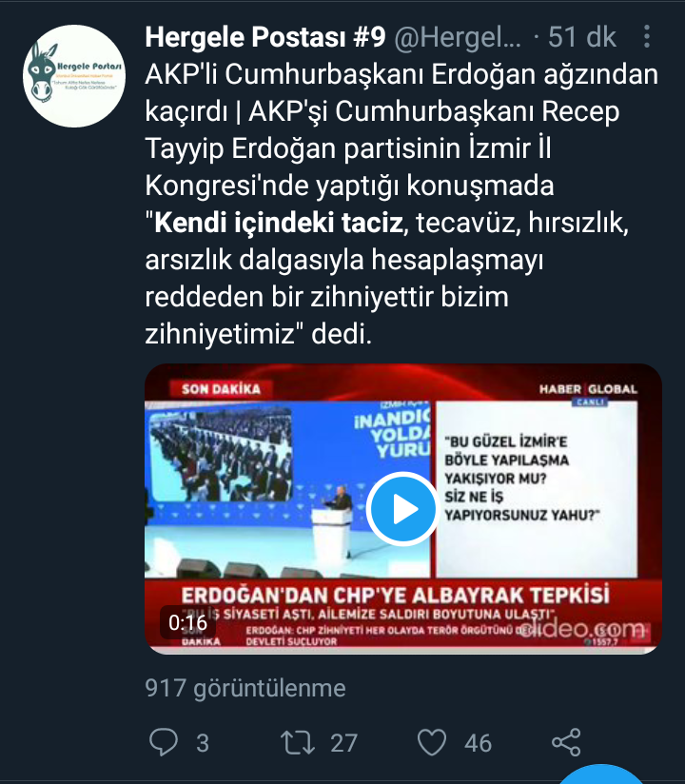685x784 pixels.
Task: Open the reply comment icon
Action: coord(164,742)
